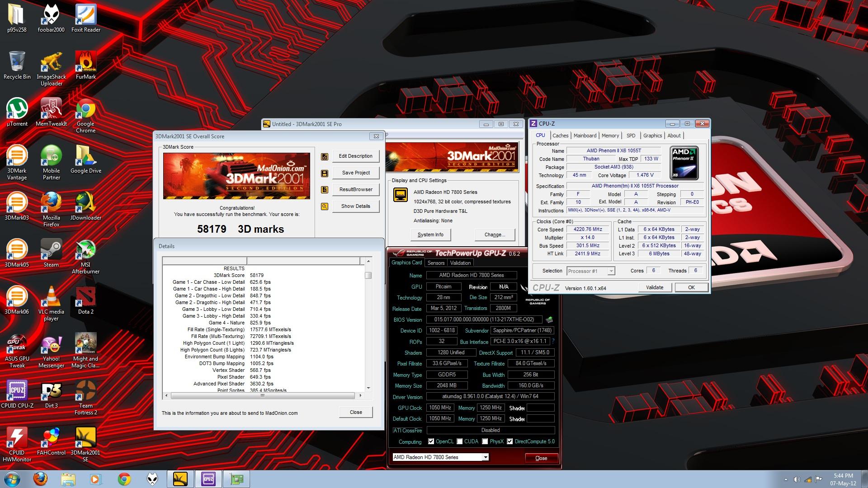Open the Graphics tab in CPU-Z
The width and height of the screenshot is (868, 488).
(x=652, y=136)
